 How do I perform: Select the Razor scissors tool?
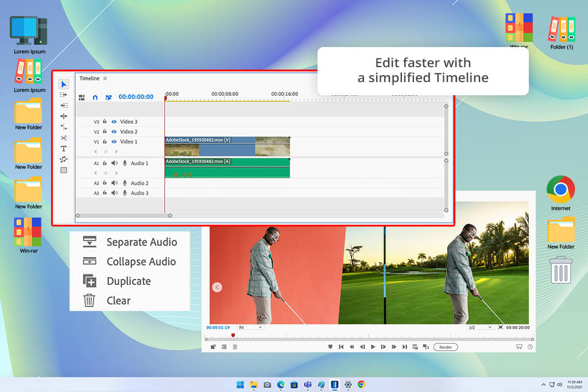[64, 138]
